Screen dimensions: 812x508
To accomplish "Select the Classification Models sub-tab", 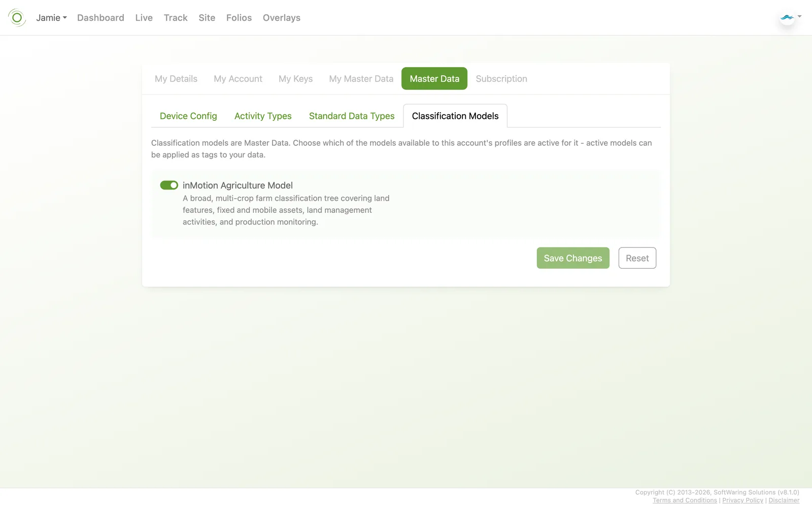I will tap(455, 116).
